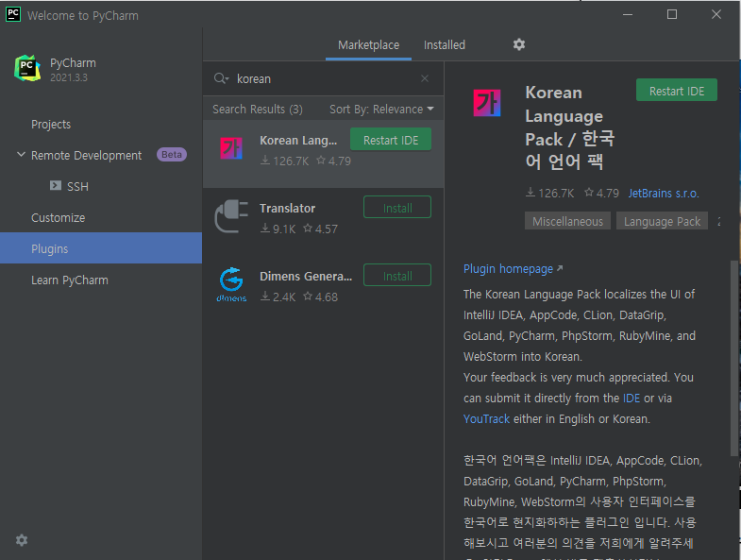The height and width of the screenshot is (560, 741).
Task: Click the Miscellaneous tag
Action: pyautogui.click(x=567, y=221)
